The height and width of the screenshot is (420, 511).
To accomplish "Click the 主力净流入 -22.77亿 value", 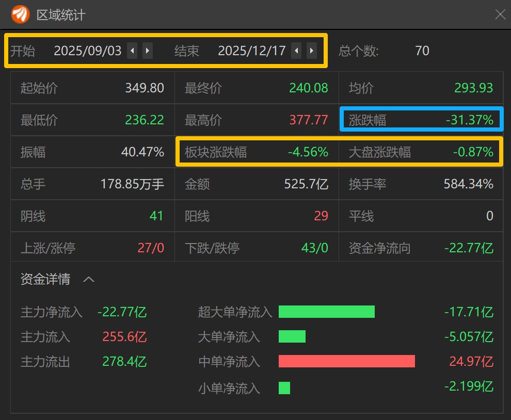I will (x=122, y=312).
